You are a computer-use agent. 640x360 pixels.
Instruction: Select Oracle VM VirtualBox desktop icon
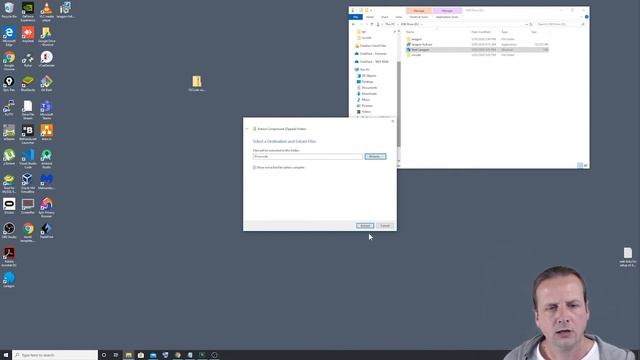click(x=28, y=183)
